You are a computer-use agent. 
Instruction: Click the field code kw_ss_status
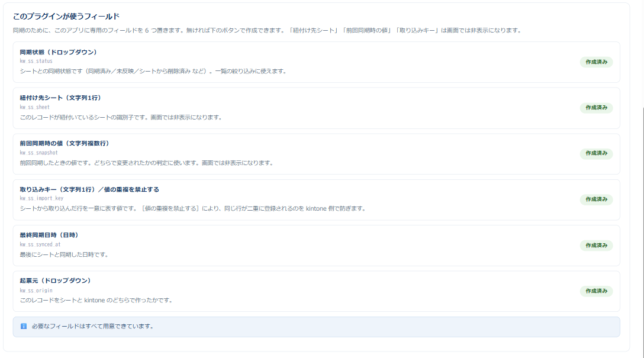(x=36, y=61)
